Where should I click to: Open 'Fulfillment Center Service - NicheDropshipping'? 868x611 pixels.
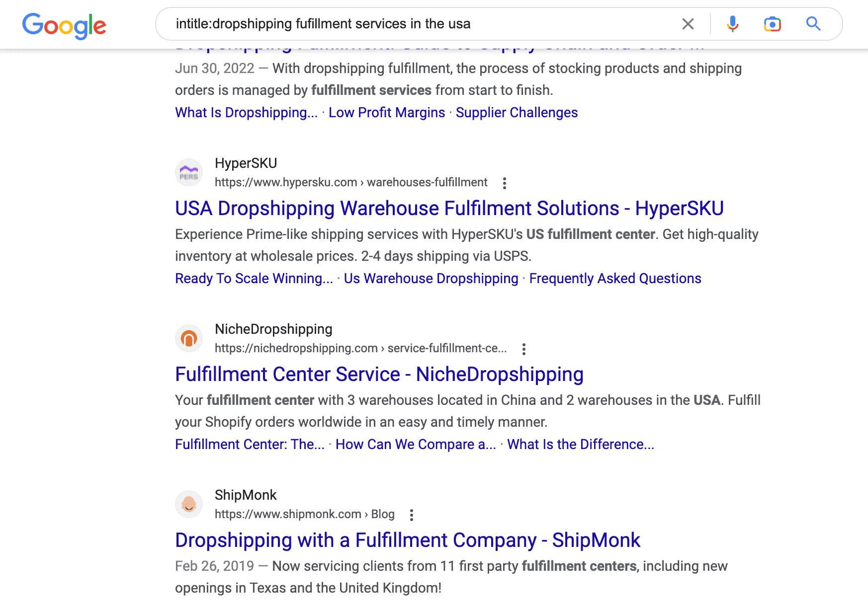379,374
